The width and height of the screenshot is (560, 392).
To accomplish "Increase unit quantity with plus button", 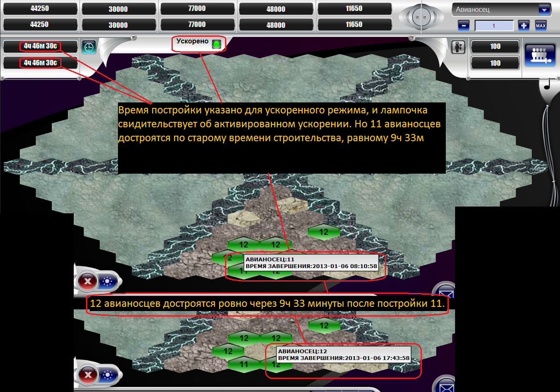I will pos(523,26).
